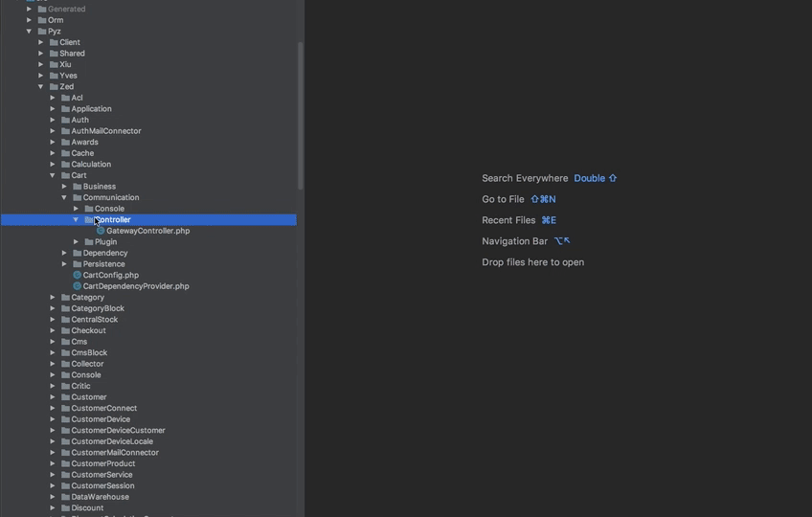The height and width of the screenshot is (517, 812).
Task: Select CartDependencyProvider.php file name
Action: pyautogui.click(x=136, y=286)
